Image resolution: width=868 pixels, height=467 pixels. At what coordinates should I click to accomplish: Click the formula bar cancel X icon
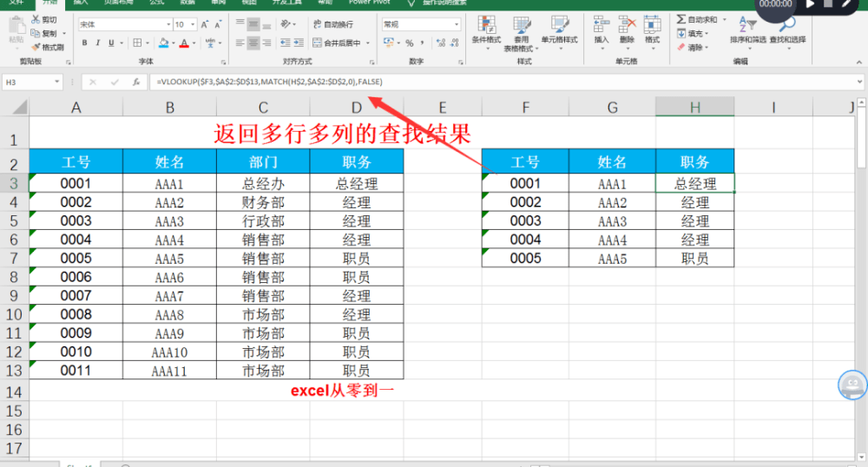(93, 82)
